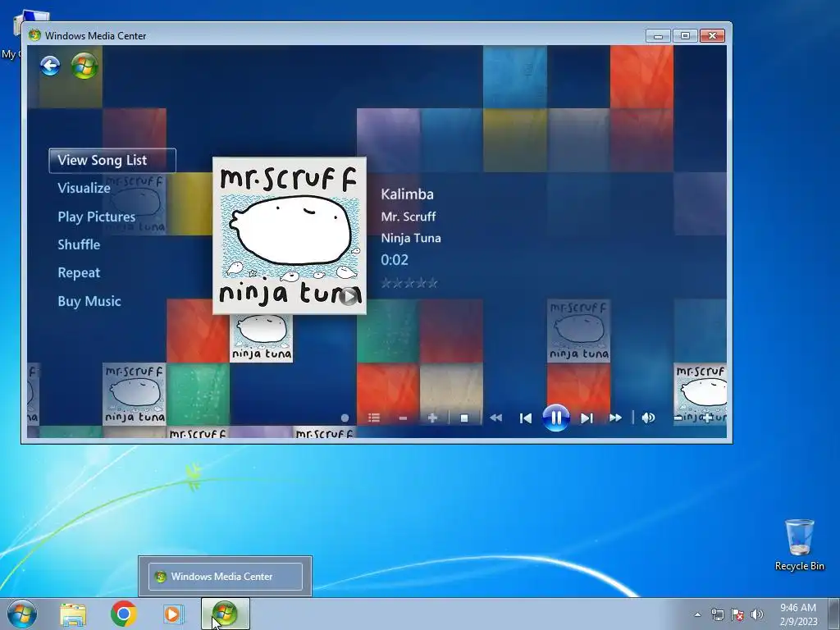Screen dimensions: 840x630
Task: Choose Visualize from the menu
Action: 84,188
